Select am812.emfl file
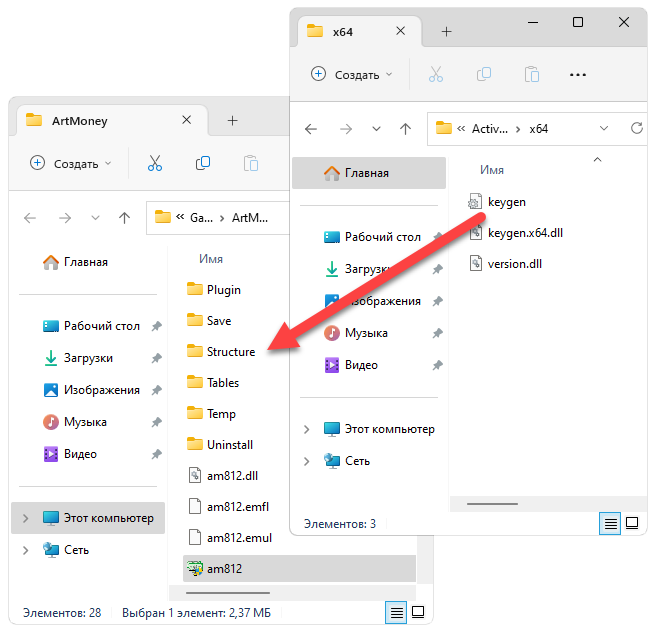The height and width of the screenshot is (631, 653). click(x=228, y=507)
